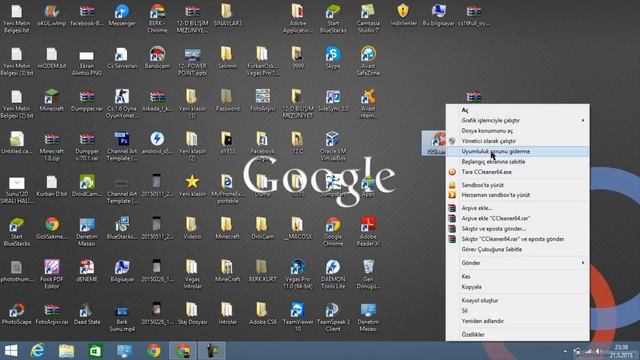
Task: Show the taskbar clock and date
Action: (x=621, y=351)
